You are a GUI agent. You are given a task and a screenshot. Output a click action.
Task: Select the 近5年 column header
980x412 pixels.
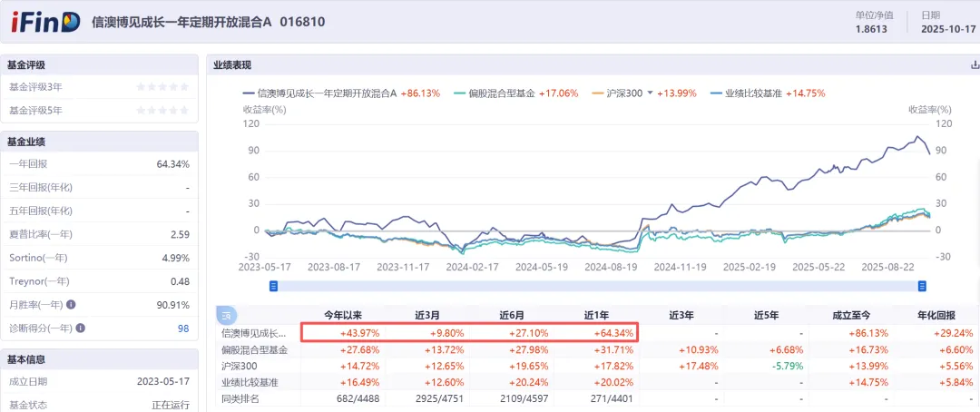[x=768, y=315]
